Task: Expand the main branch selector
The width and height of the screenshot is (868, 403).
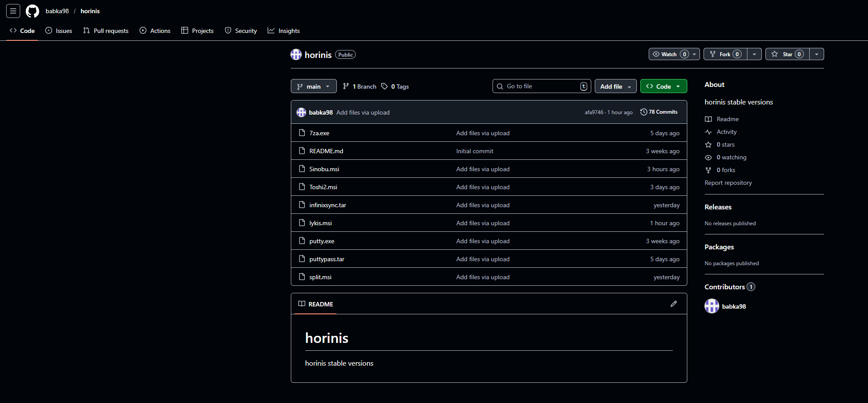Action: coord(313,86)
